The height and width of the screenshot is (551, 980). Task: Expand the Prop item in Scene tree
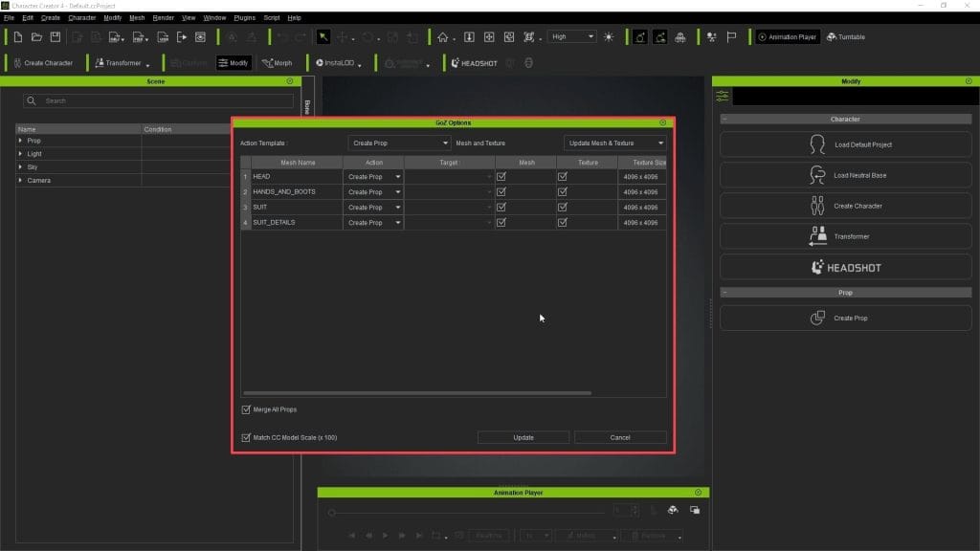coord(21,141)
